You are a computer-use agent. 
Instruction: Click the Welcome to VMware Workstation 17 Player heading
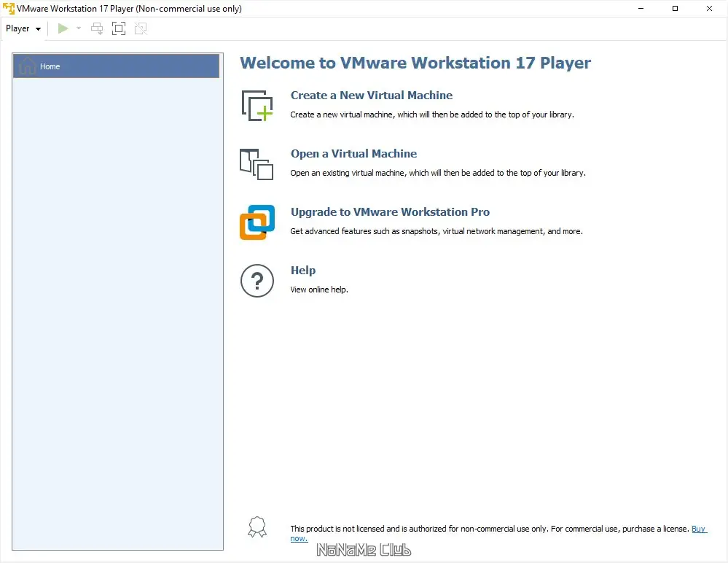(415, 63)
